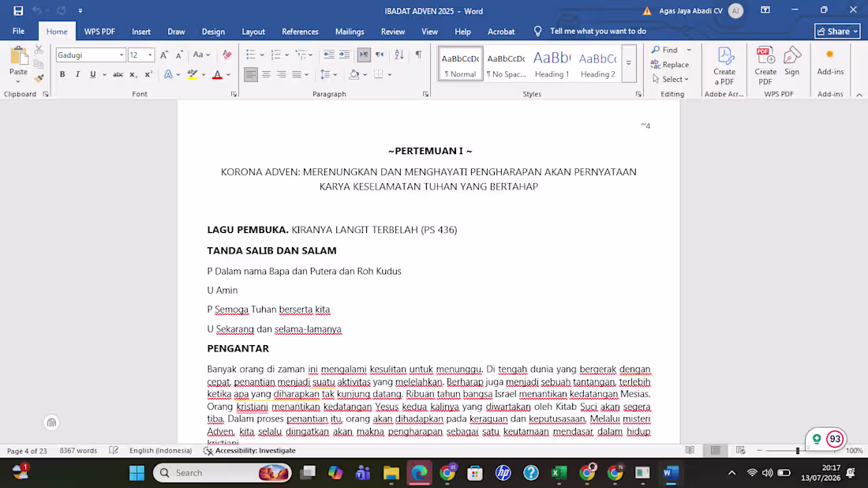868x488 pixels.
Task: Open the numbering list dropdown arrow
Action: [286, 54]
